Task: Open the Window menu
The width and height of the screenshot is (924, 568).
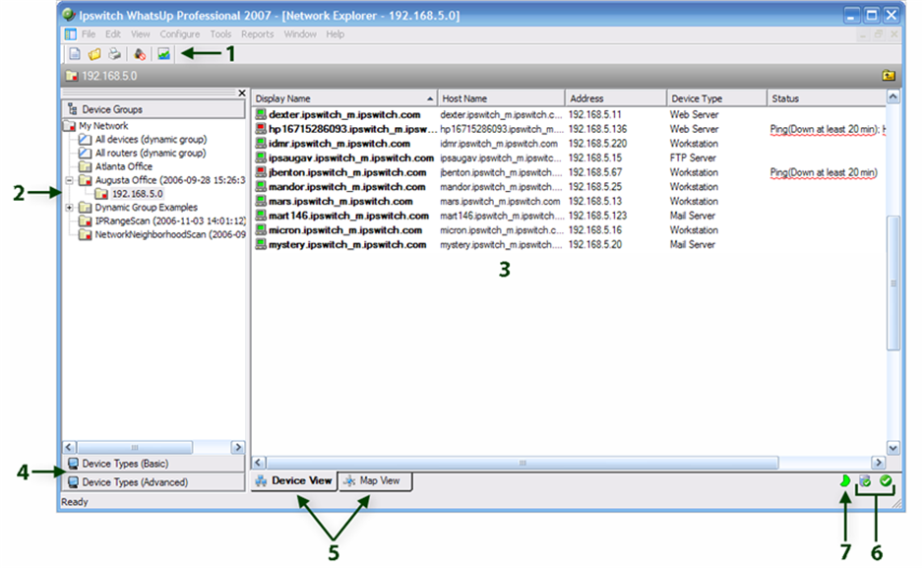Action: [x=300, y=34]
